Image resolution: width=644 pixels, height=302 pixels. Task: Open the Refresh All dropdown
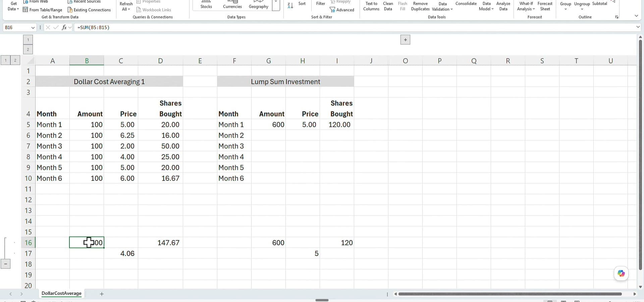pyautogui.click(x=126, y=6)
